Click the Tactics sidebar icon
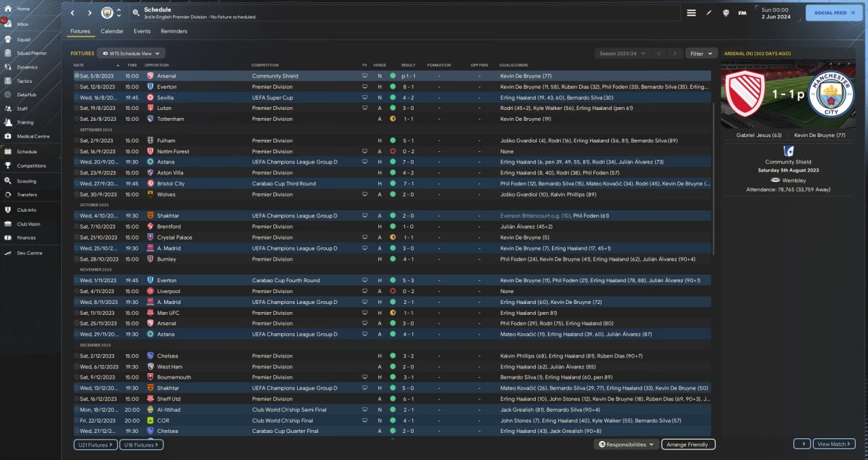This screenshot has width=868, height=460. coord(9,81)
